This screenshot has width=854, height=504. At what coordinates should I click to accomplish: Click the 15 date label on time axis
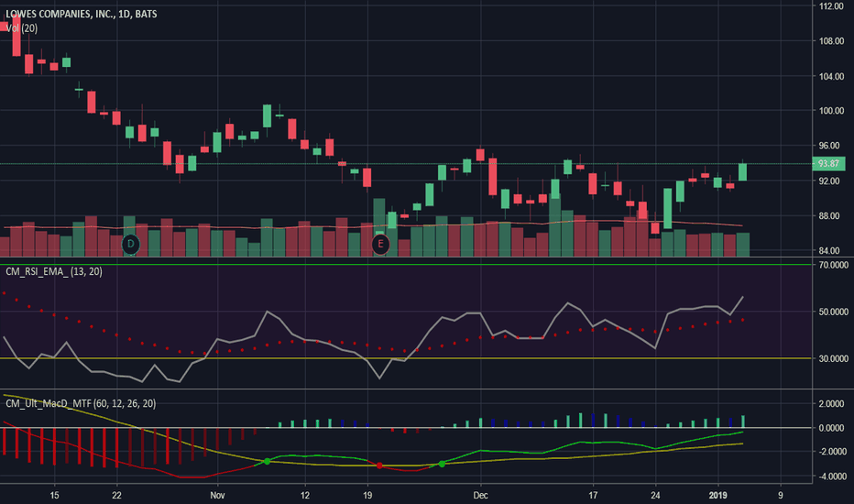[54, 495]
